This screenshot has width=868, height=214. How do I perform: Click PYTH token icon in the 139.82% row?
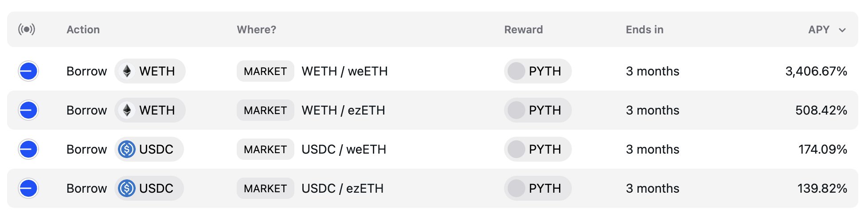coord(516,188)
